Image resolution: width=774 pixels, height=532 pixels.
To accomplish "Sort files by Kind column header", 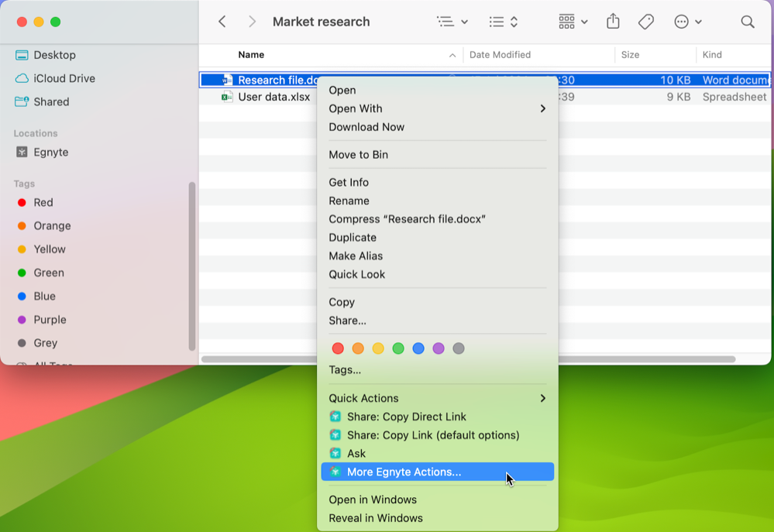I will [712, 55].
